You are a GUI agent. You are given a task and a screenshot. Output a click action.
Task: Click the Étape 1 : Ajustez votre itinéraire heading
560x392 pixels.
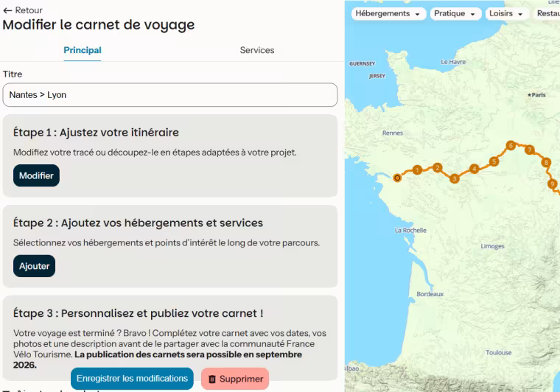point(96,133)
